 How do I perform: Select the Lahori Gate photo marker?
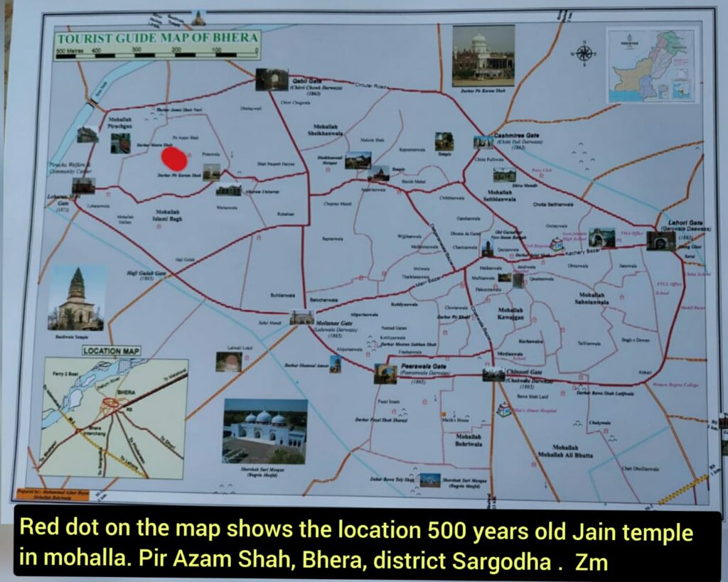[x=660, y=240]
